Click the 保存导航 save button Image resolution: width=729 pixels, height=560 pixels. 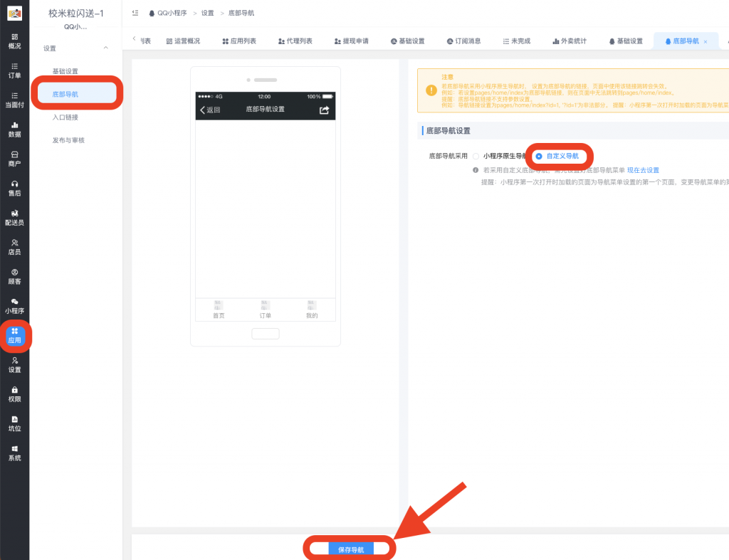[x=350, y=548]
